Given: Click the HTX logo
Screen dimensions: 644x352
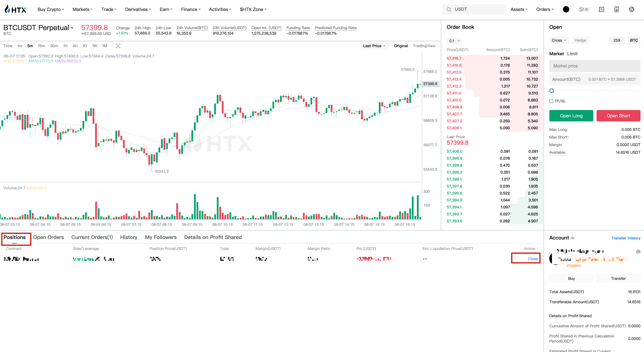Looking at the screenshot, I should [16, 9].
